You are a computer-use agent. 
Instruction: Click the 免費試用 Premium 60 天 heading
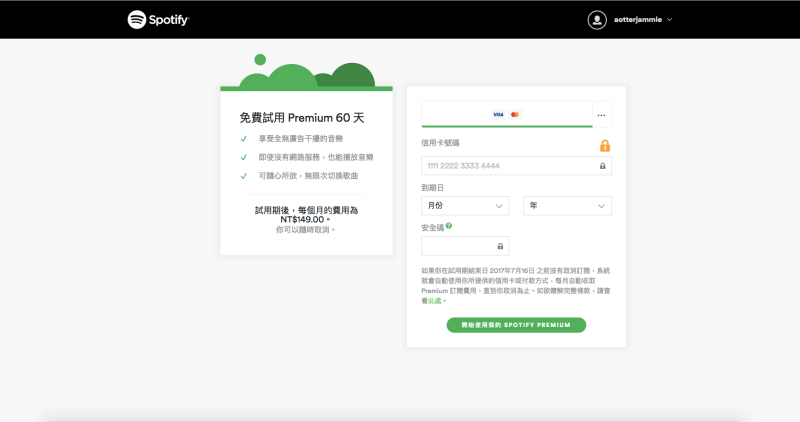click(302, 118)
